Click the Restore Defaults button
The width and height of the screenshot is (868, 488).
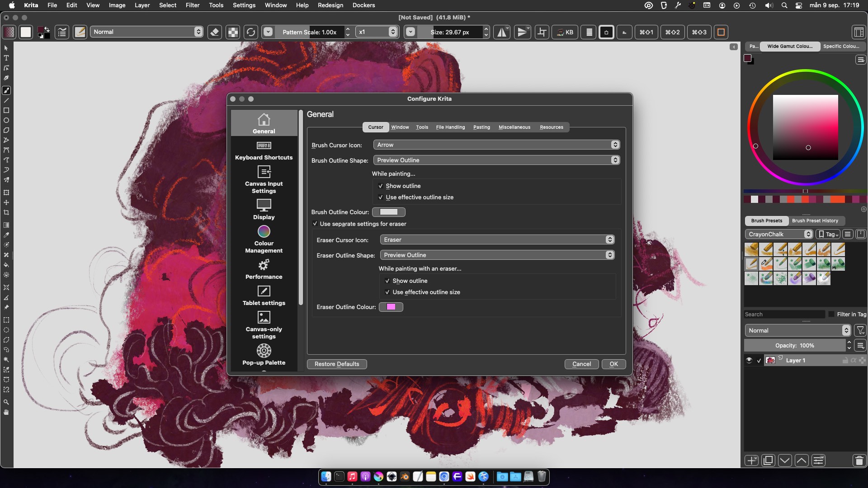point(336,364)
